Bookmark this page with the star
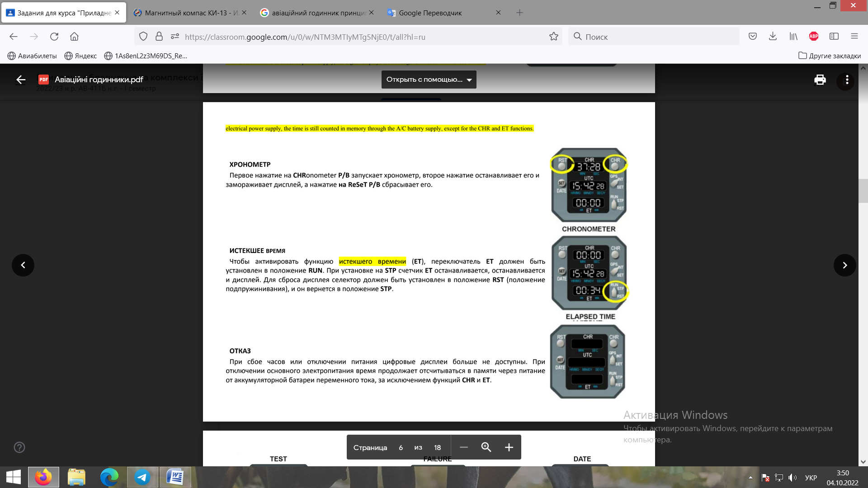Viewport: 868px width, 488px height. pyautogui.click(x=553, y=37)
